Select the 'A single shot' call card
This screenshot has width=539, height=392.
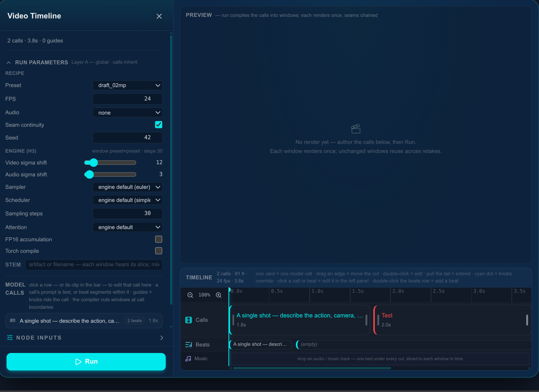tap(300, 320)
